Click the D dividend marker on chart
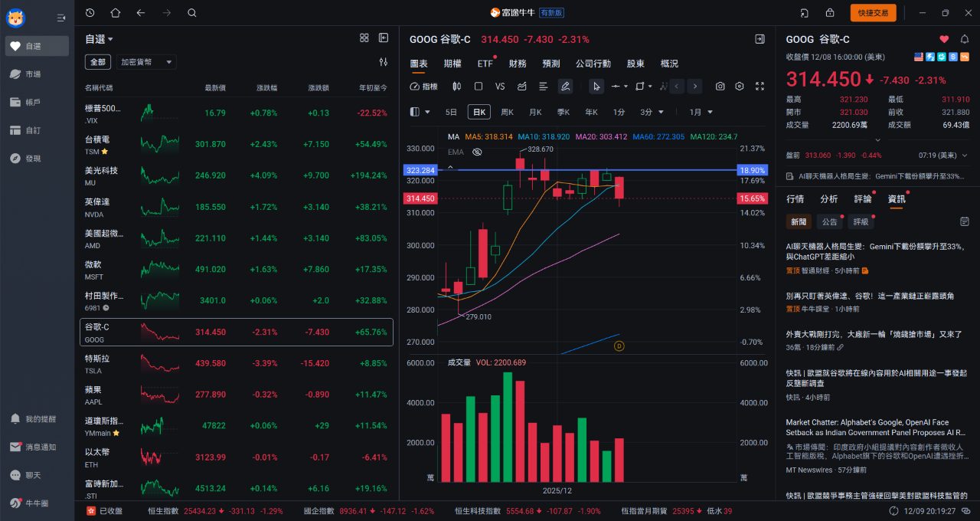This screenshot has width=980, height=521. click(x=619, y=346)
